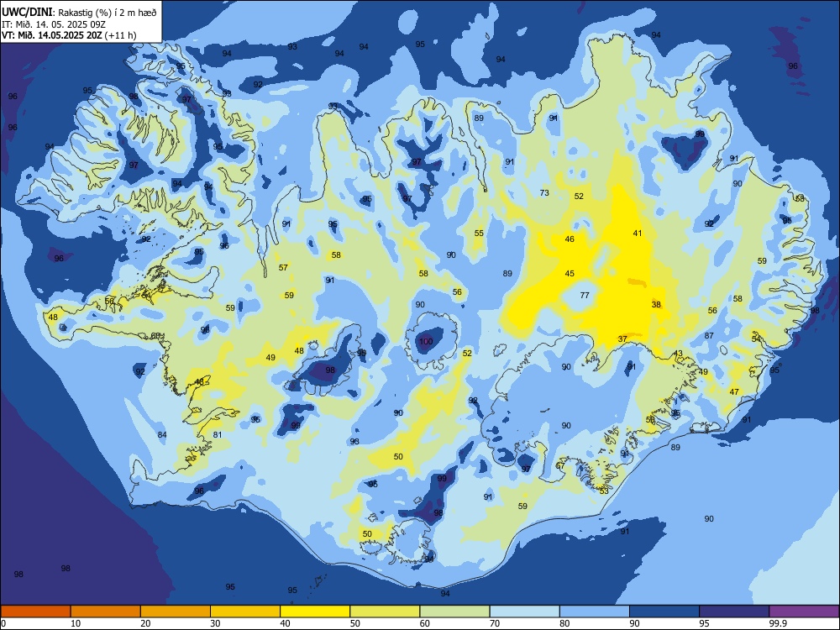Image resolution: width=840 pixels, height=630 pixels.
Task: Select the dark blue 90–95 legend swatch
Action: point(664,612)
